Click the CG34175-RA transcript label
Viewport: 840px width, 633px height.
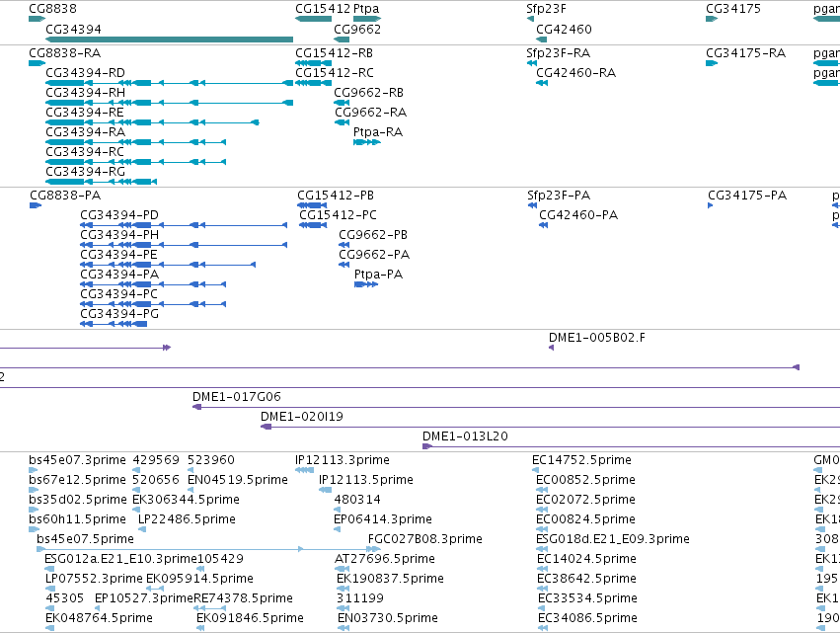[745, 53]
